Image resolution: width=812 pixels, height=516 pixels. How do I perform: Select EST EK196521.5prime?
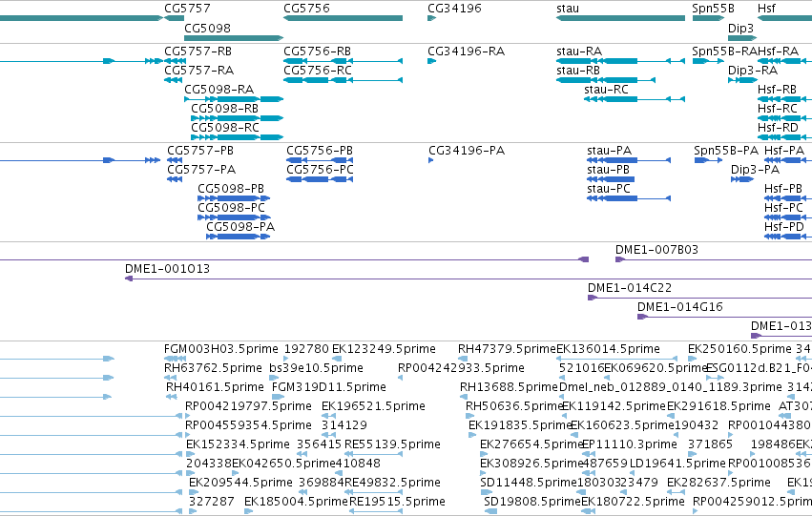[373, 406]
